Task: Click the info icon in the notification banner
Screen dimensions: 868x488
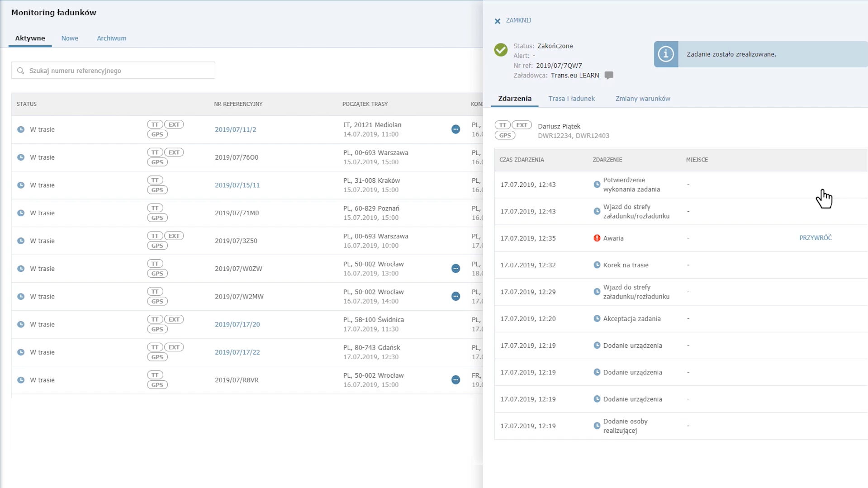Action: point(666,54)
